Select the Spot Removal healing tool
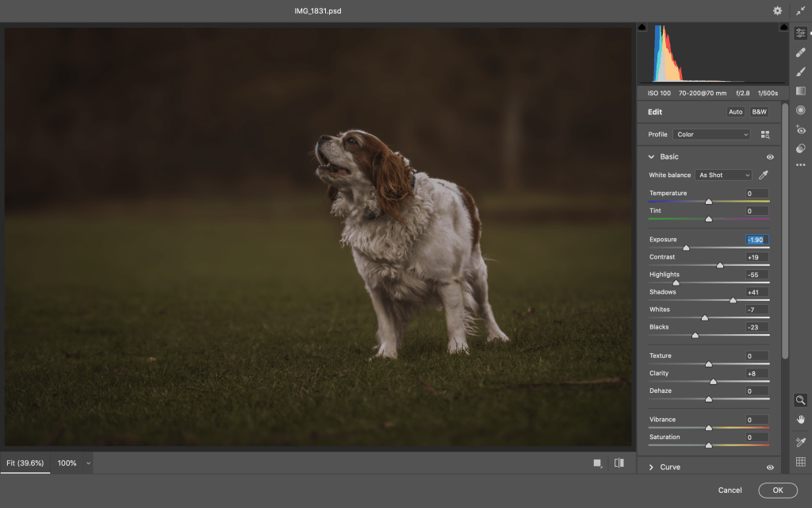This screenshot has width=812, height=508. coord(801,52)
